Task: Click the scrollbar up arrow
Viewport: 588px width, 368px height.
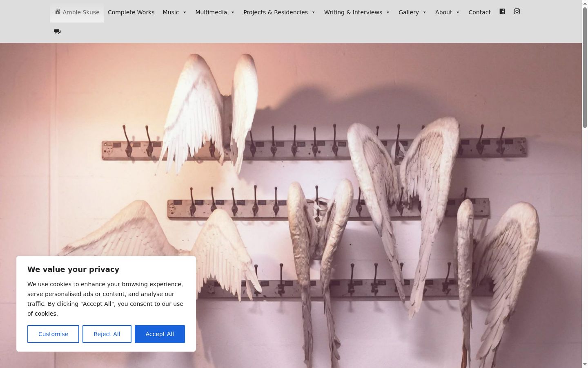Action: (x=585, y=3)
